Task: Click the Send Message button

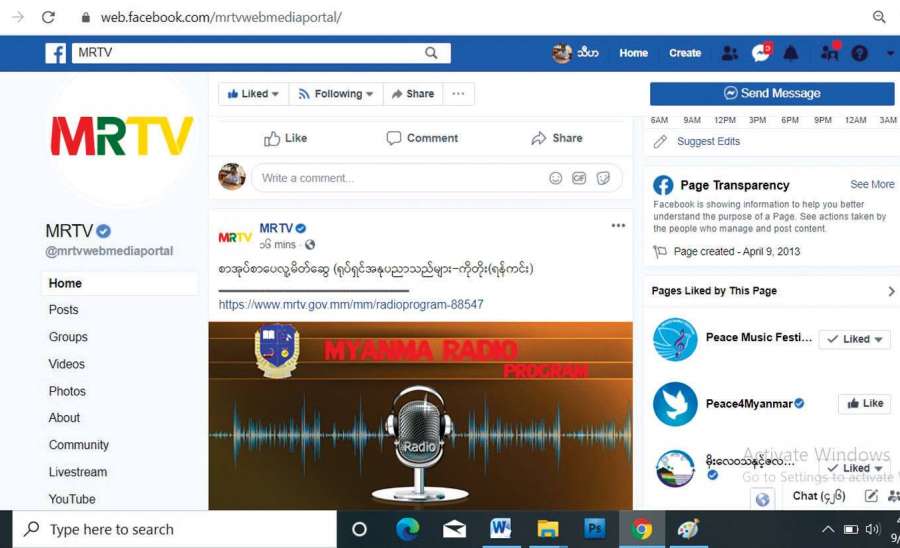Action: point(771,93)
